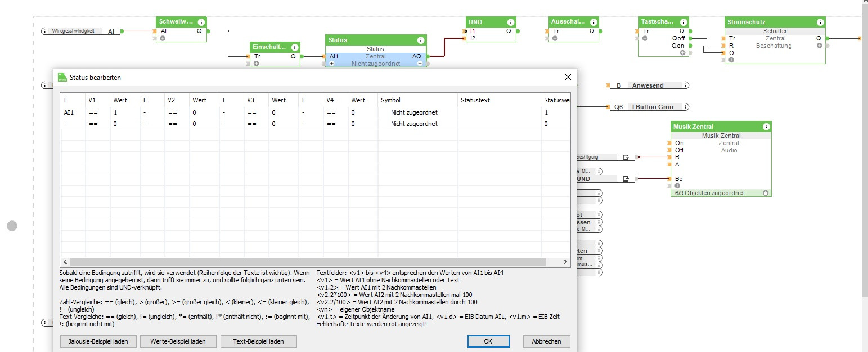Click Jalousie-Beispiel laden button
The height and width of the screenshot is (352, 868).
[98, 341]
